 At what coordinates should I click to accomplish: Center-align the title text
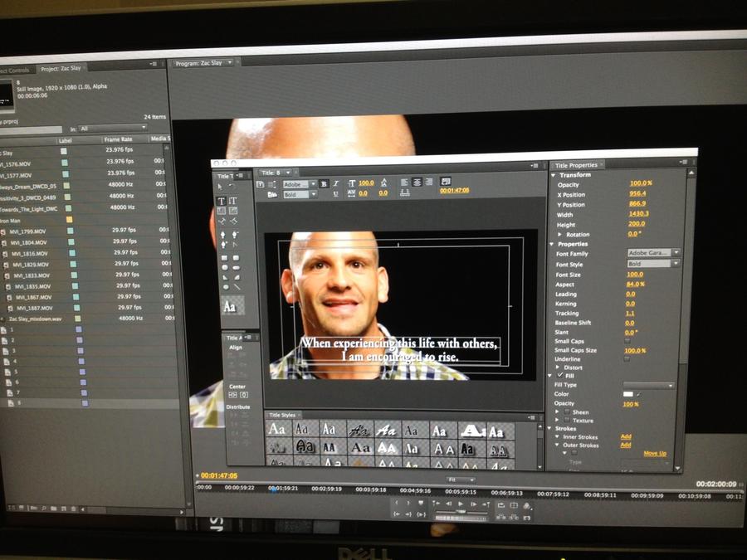coord(417,182)
